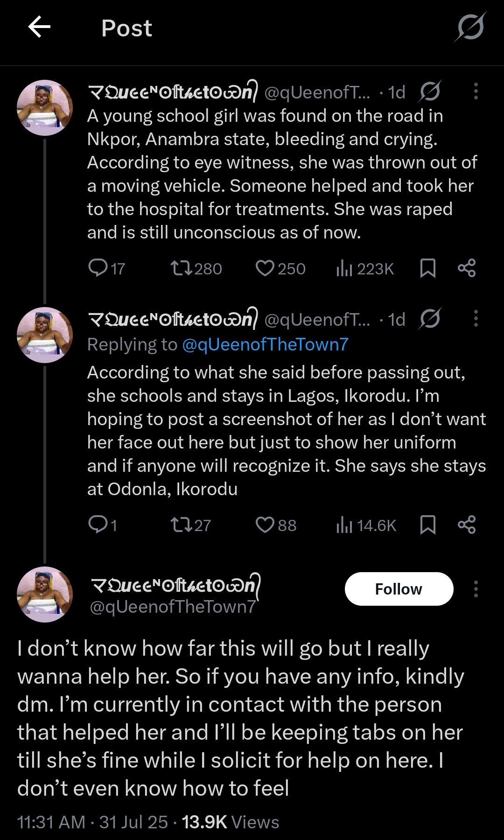Image resolution: width=504 pixels, height=840 pixels.
Task: View the 13.9K Views count details
Action: pos(230,822)
